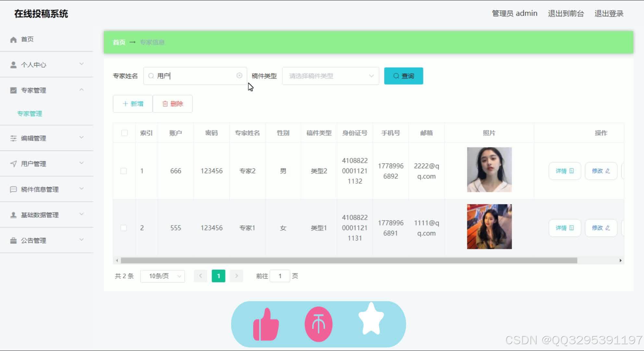Expand the 用户管理 menu
Viewport: 644px width, 351px height.
(81, 163)
